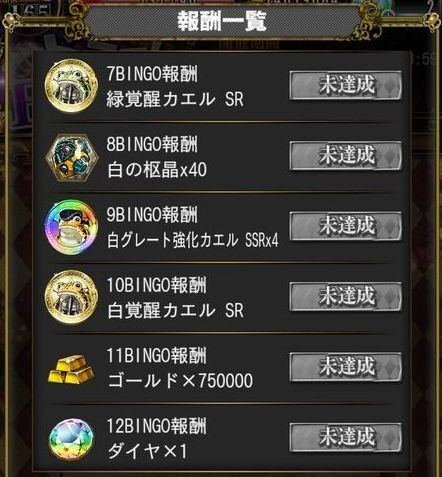This screenshot has height=477, width=442.
Task: Tap the green awakening frog SR icon
Action: [71, 85]
